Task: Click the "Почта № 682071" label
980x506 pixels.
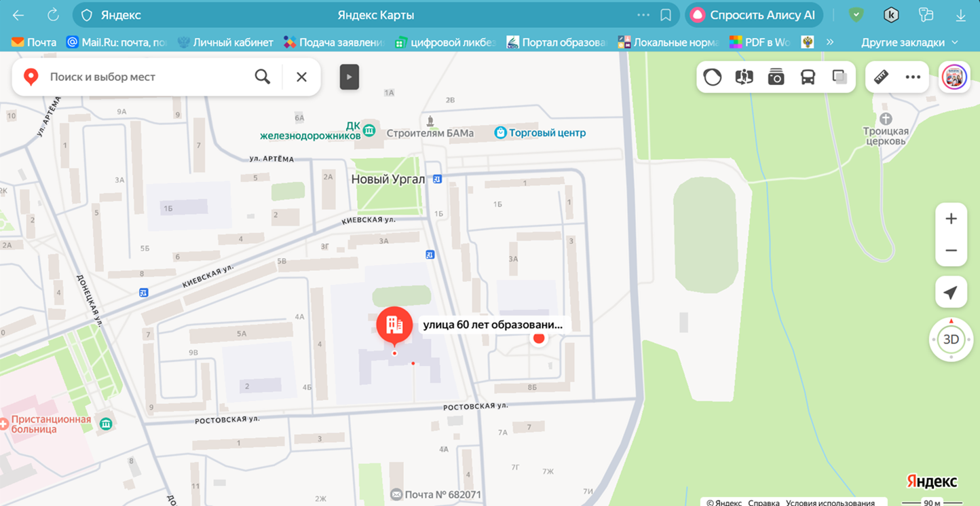Action: [x=442, y=494]
